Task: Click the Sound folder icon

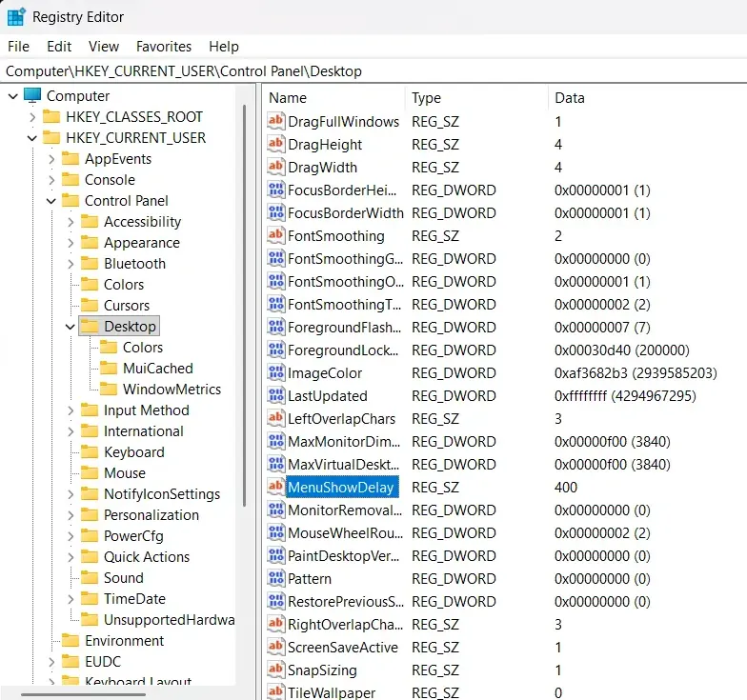Action: [x=90, y=577]
